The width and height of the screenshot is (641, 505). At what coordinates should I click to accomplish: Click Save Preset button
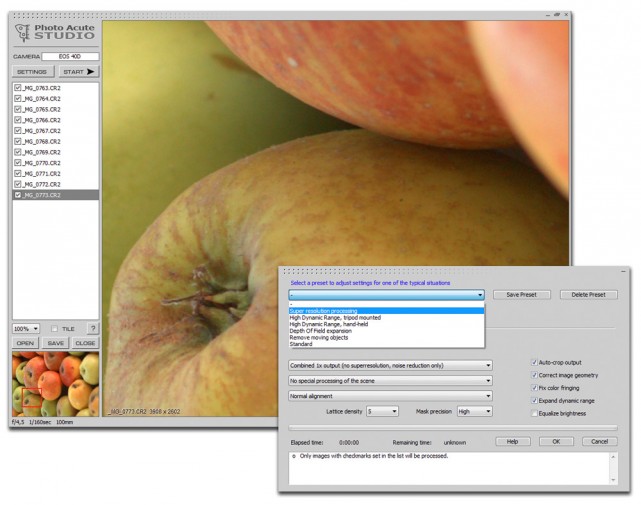click(x=522, y=294)
